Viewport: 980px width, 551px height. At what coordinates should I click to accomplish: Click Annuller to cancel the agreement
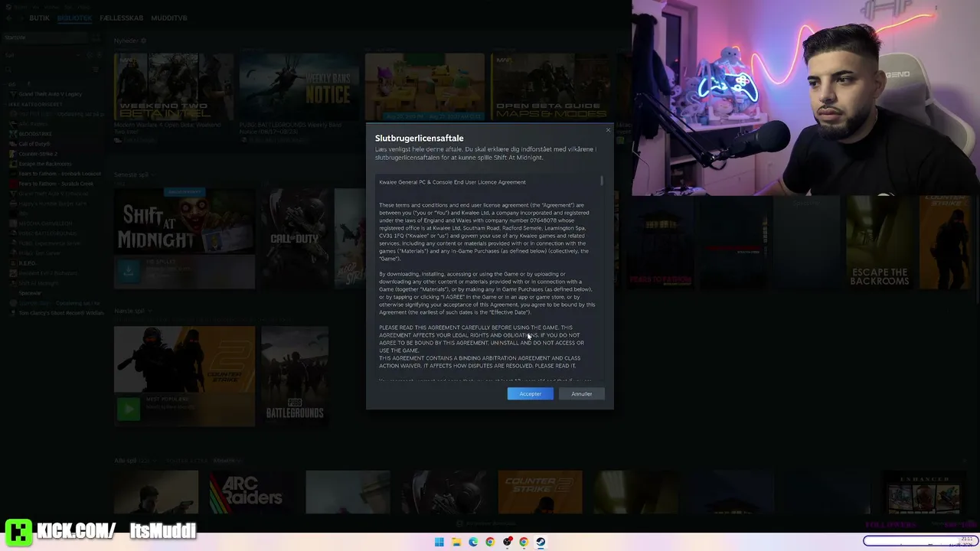[x=581, y=393]
